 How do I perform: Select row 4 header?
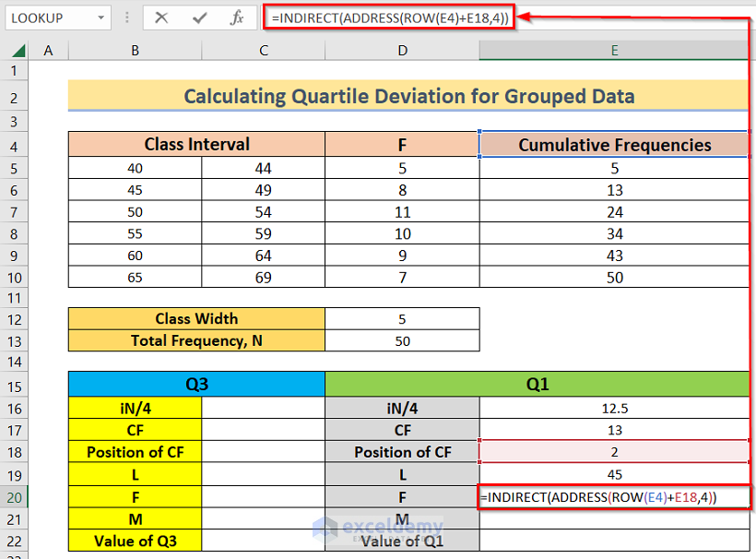tap(15, 145)
